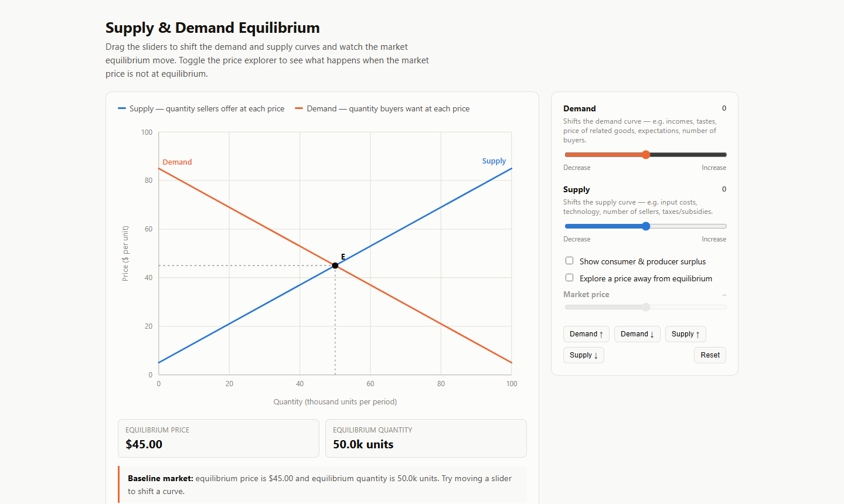The image size is (844, 504).
Task: Click the Demand down-arrow preset button
Action: 637,334
